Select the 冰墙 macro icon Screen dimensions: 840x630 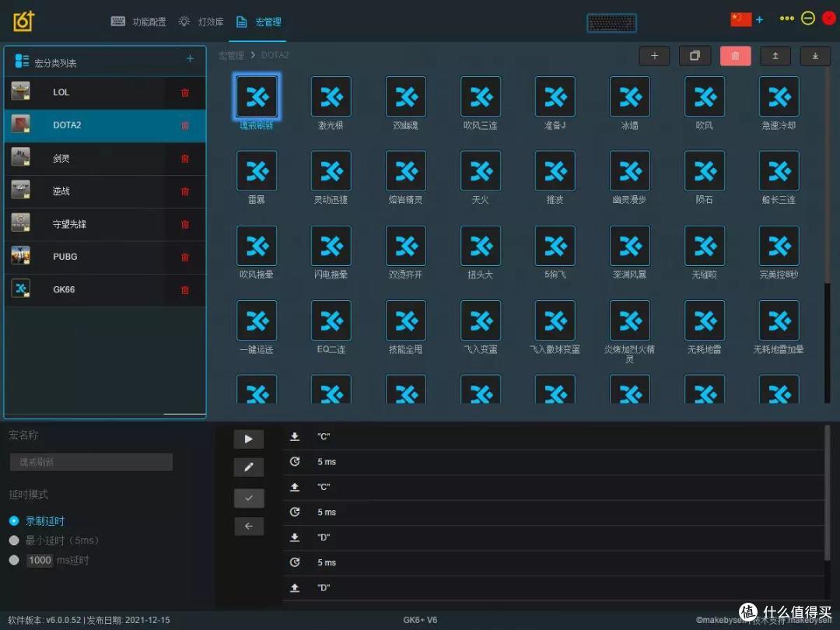pyautogui.click(x=630, y=96)
